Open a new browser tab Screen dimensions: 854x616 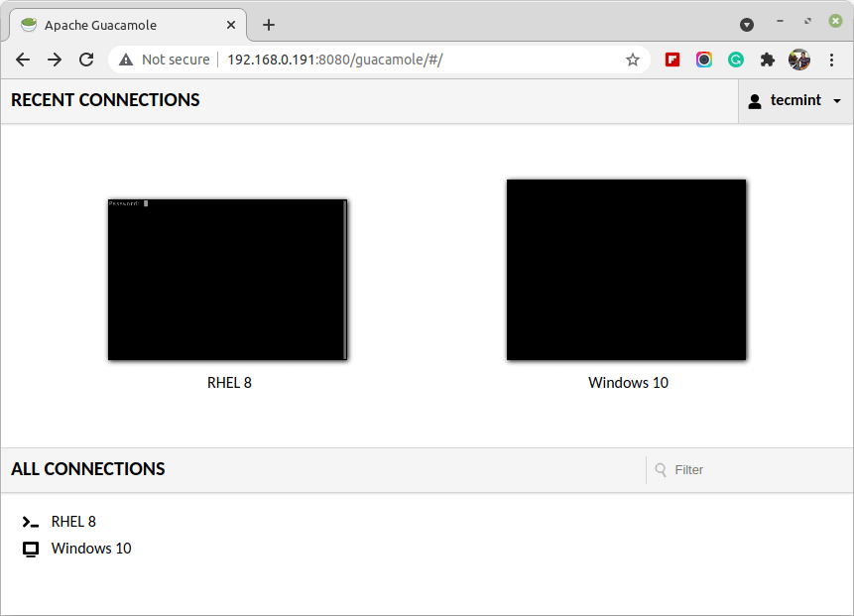[x=269, y=25]
